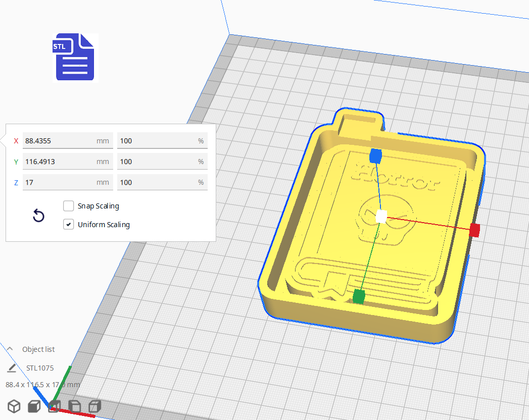The height and width of the screenshot is (420, 529).
Task: Disable Uniform Scaling
Action: click(x=69, y=224)
